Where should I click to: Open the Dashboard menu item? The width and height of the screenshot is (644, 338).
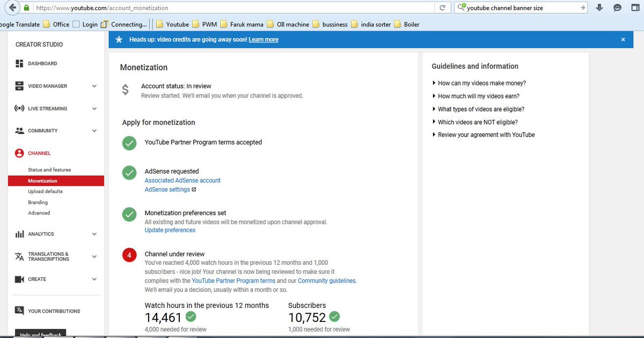click(x=42, y=63)
